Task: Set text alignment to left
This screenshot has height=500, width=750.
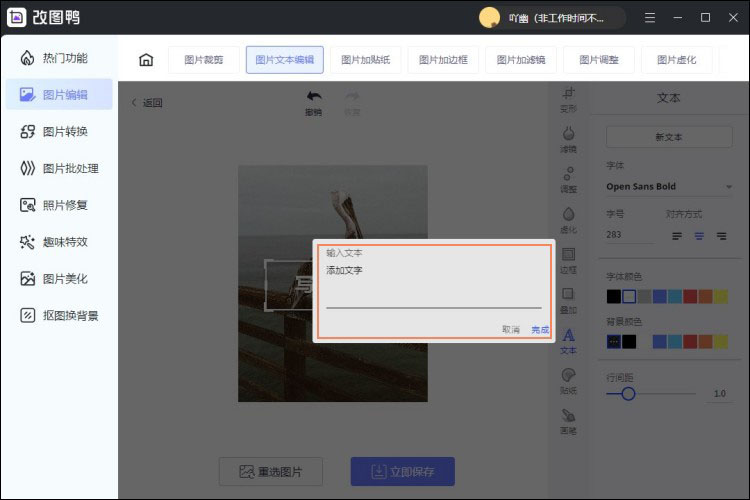Action: coord(677,236)
